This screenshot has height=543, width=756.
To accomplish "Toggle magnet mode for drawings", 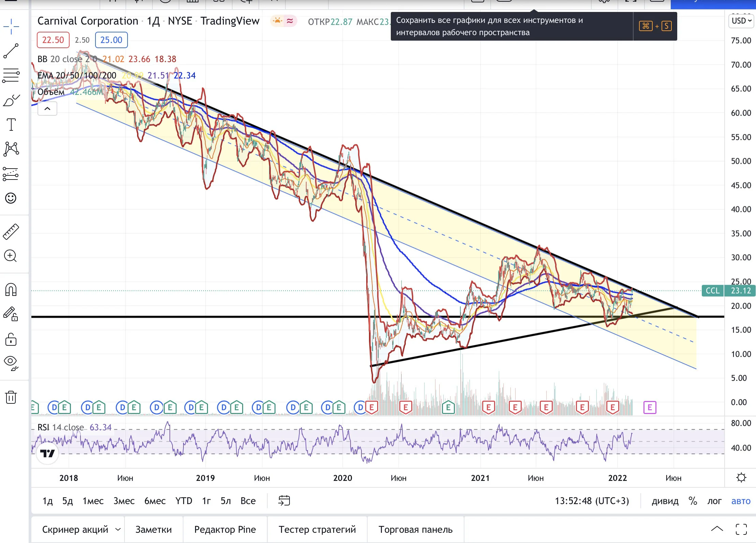I will click(x=11, y=290).
